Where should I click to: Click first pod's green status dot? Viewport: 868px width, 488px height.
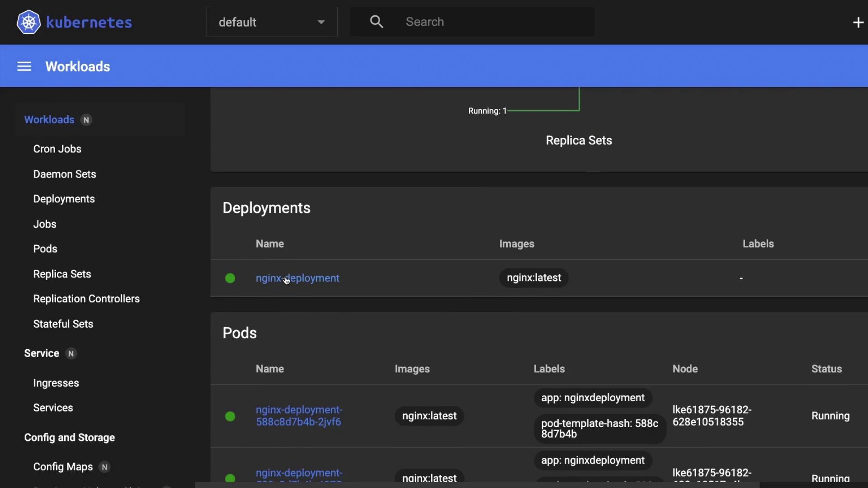pyautogui.click(x=230, y=416)
